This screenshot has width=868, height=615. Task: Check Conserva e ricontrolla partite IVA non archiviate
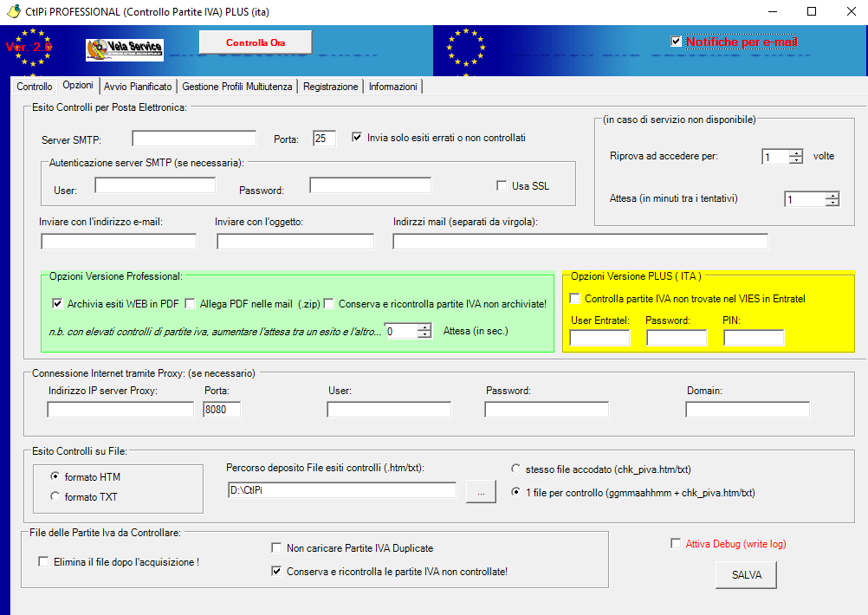(329, 303)
